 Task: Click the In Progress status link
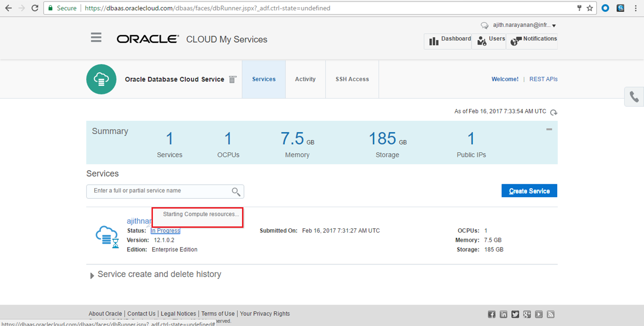tap(166, 231)
